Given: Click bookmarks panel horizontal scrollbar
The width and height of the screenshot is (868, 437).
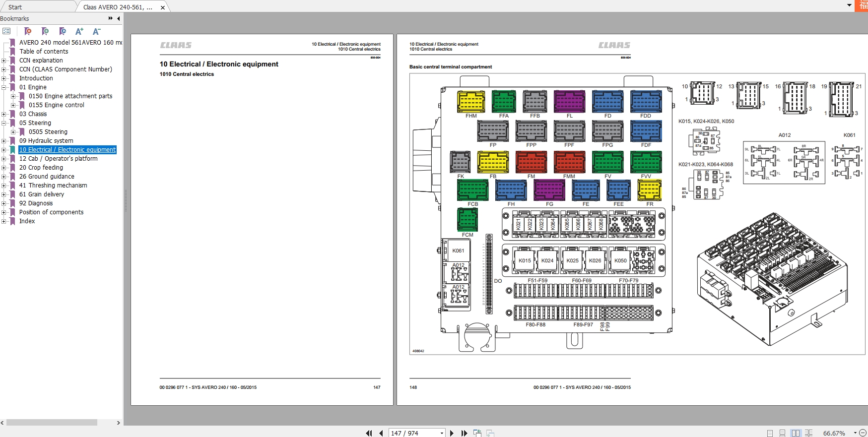Looking at the screenshot, I should [52, 423].
